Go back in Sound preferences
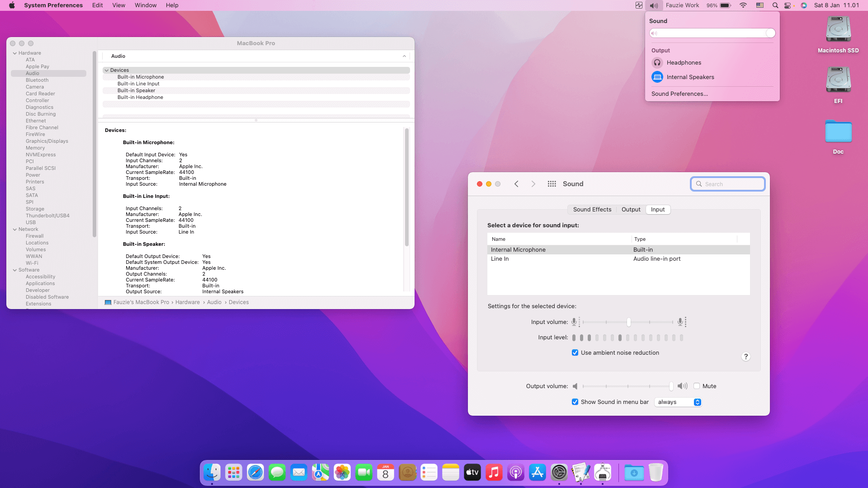This screenshot has height=488, width=868. [516, 184]
